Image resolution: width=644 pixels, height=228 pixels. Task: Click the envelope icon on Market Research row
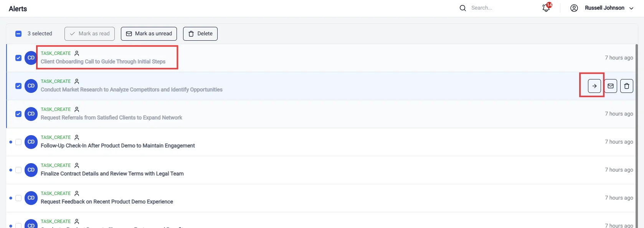(611, 86)
